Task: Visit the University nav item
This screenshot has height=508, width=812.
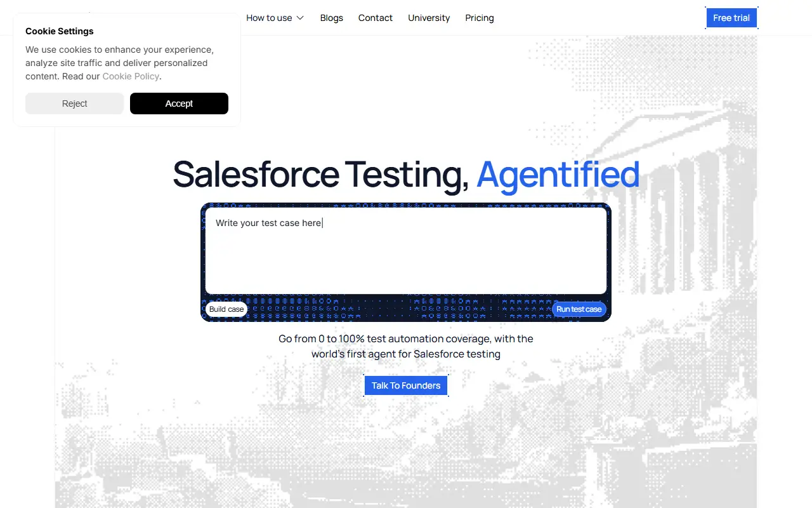Action: coord(429,18)
